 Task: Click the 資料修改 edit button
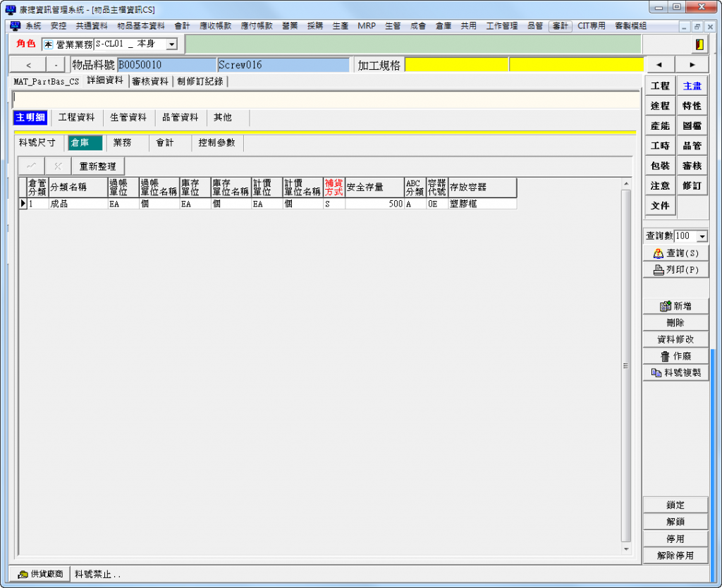(x=675, y=339)
